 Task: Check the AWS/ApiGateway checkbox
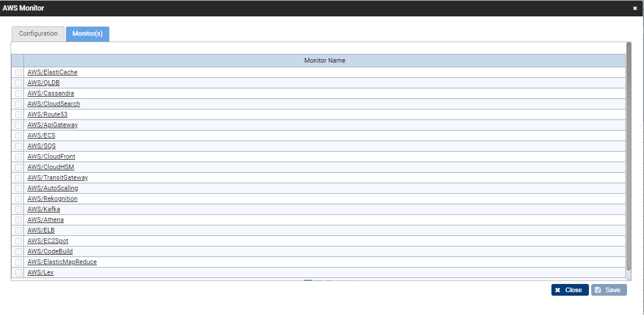click(19, 125)
